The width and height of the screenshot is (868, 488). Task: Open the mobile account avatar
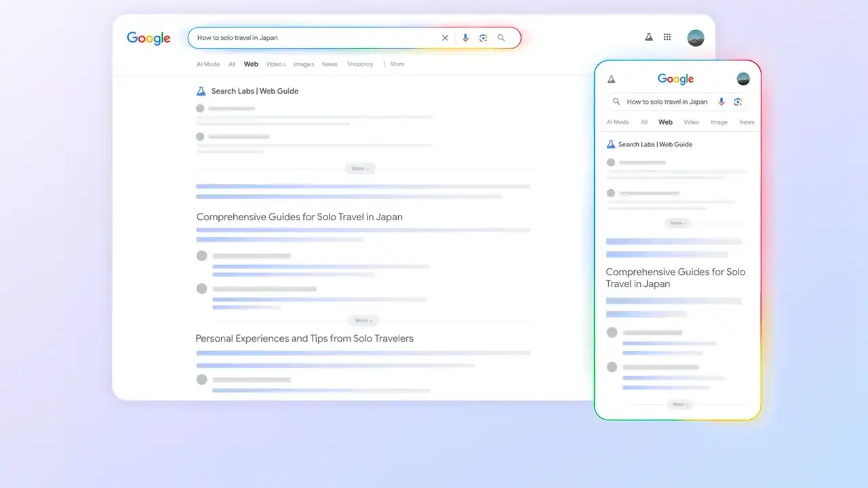(x=743, y=79)
